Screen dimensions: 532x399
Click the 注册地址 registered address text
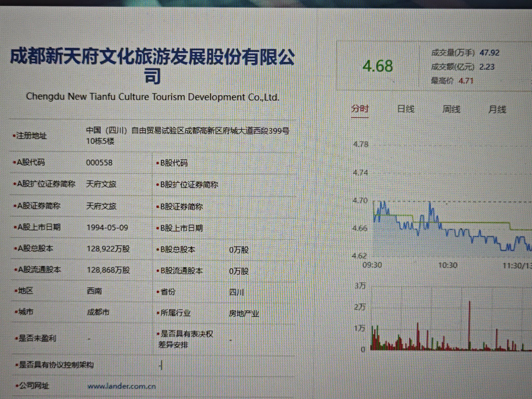[188, 136]
